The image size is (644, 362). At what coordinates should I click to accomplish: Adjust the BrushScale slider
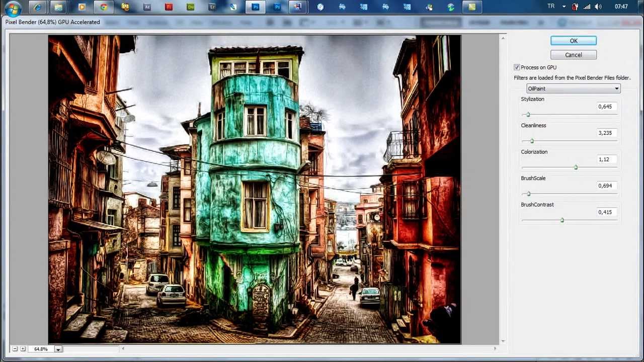point(528,194)
